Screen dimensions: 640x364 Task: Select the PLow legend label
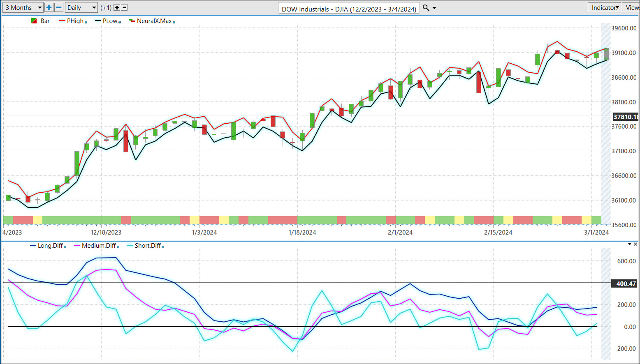coord(110,21)
